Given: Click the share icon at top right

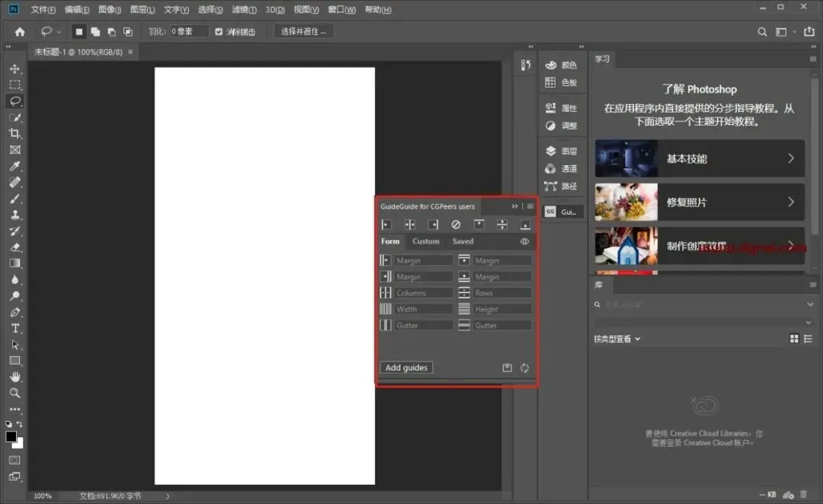Looking at the screenshot, I should 809,31.
